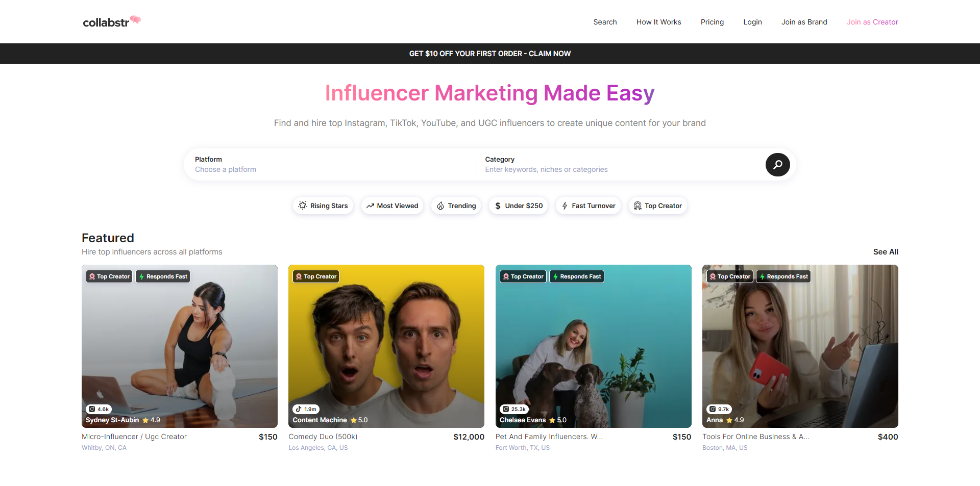Apply the Top Creator filter chip
This screenshot has width=980, height=486.
point(657,206)
